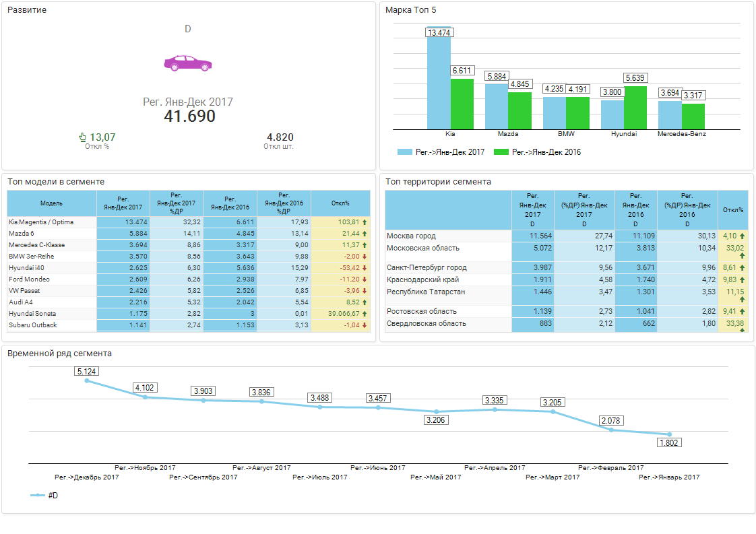Image resolution: width=756 pixels, height=534 pixels.
Task: Click blue legend swatch for Янв-Дек 2017
Action: (404, 152)
